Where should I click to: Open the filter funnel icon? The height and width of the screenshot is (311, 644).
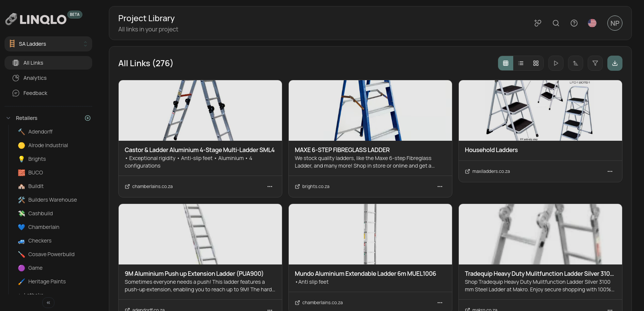click(x=595, y=63)
